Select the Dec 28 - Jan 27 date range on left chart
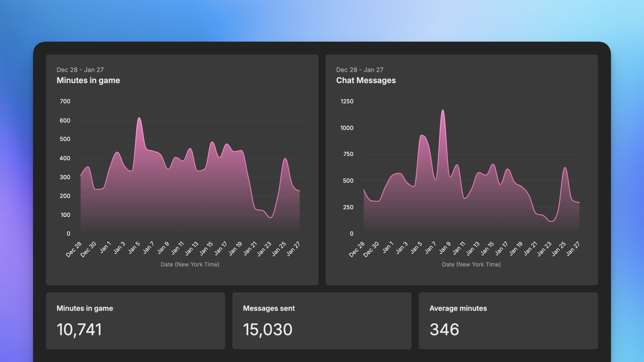 [x=80, y=70]
